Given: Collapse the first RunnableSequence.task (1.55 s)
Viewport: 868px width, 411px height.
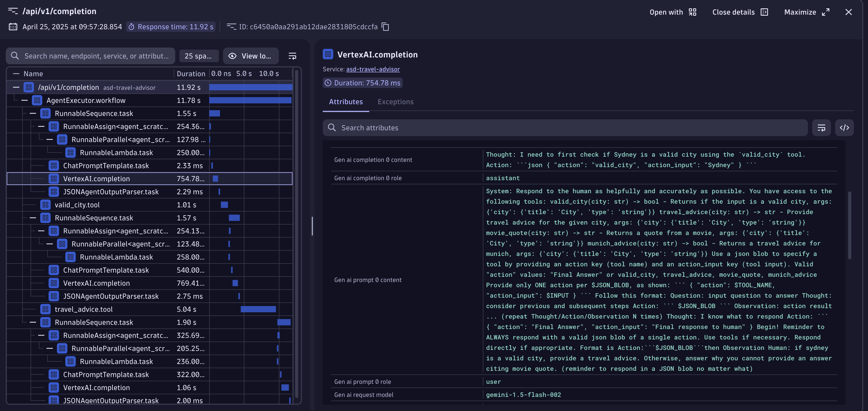Looking at the screenshot, I should tap(33, 114).
